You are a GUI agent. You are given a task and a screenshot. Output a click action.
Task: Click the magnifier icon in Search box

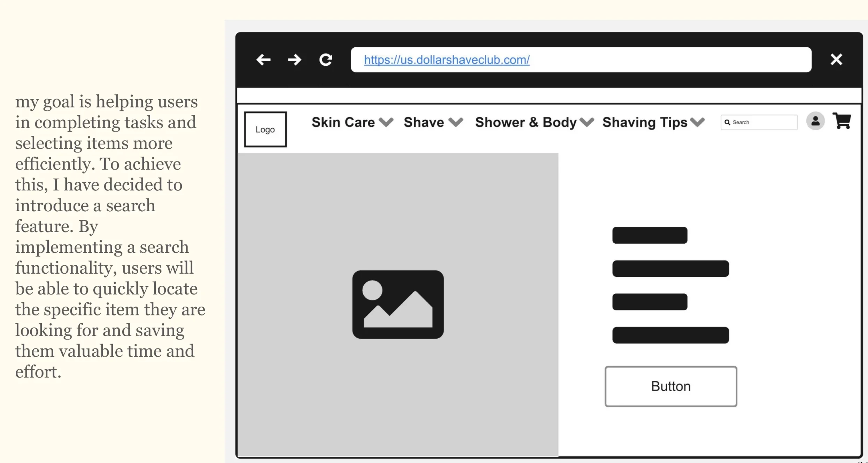point(727,123)
